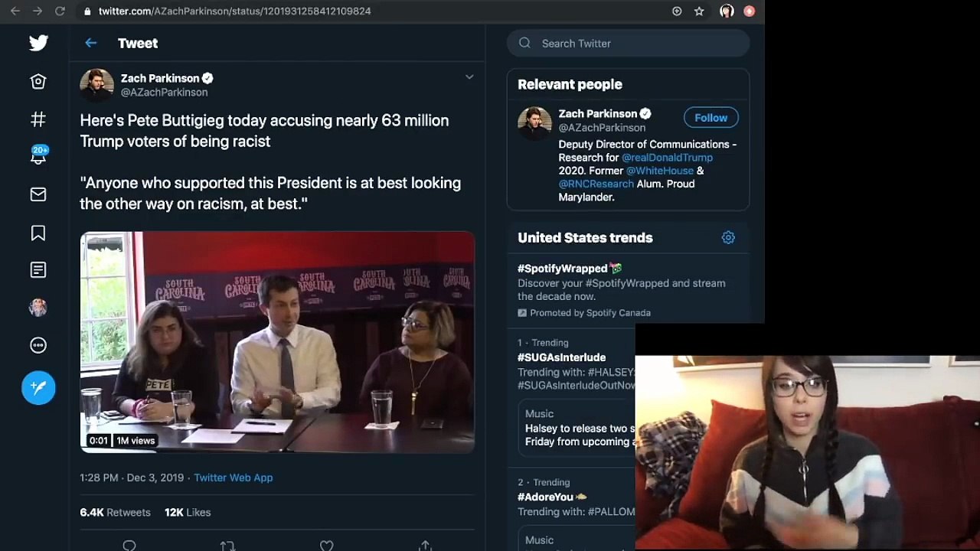
Task: Click the browser forward arrow
Action: point(38,11)
